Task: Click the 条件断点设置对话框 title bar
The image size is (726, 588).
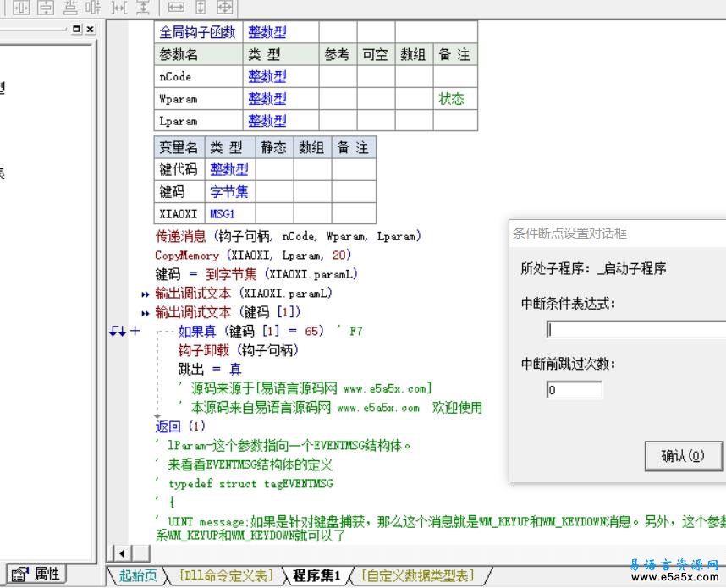Action: [617, 233]
